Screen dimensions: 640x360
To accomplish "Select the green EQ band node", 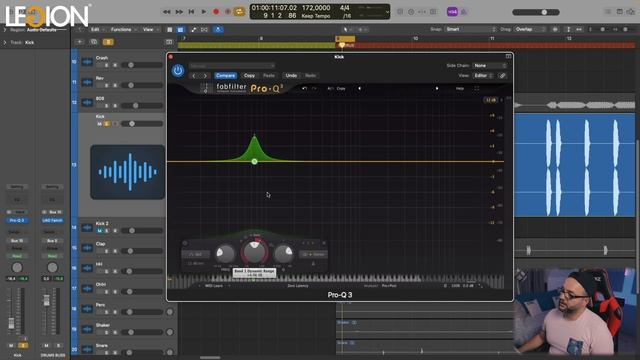I will [x=254, y=162].
